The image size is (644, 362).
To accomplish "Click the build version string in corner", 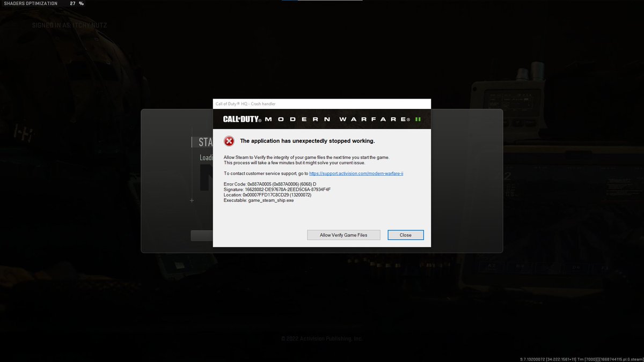I will point(582,358).
